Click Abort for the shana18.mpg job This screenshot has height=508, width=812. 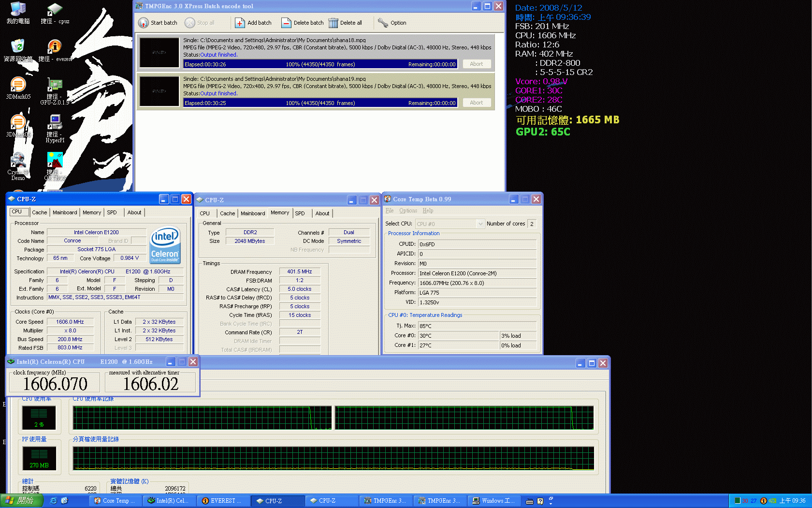[x=477, y=64]
